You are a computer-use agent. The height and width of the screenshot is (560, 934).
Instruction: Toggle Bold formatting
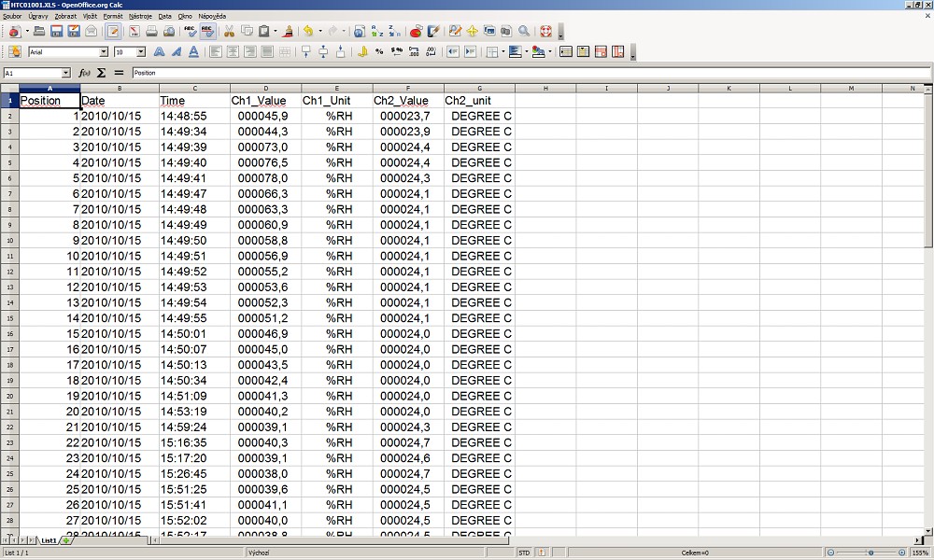coord(159,51)
